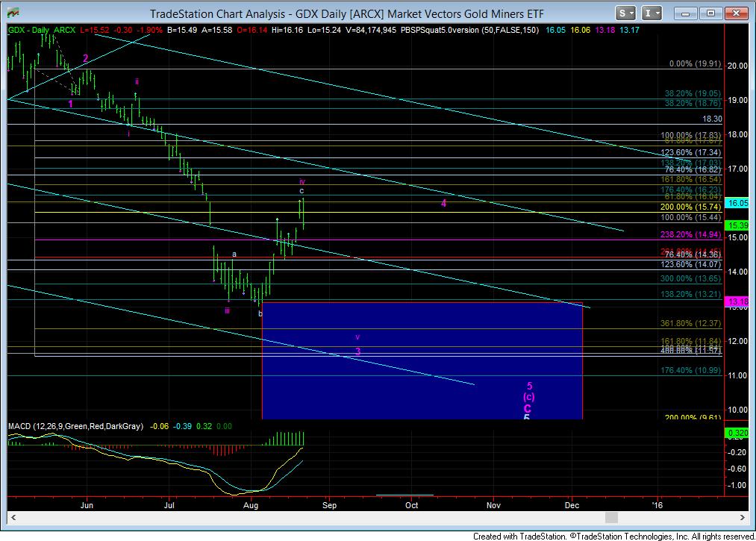
Task: Select the wave label "iv" above the latest bars
Action: (x=302, y=182)
